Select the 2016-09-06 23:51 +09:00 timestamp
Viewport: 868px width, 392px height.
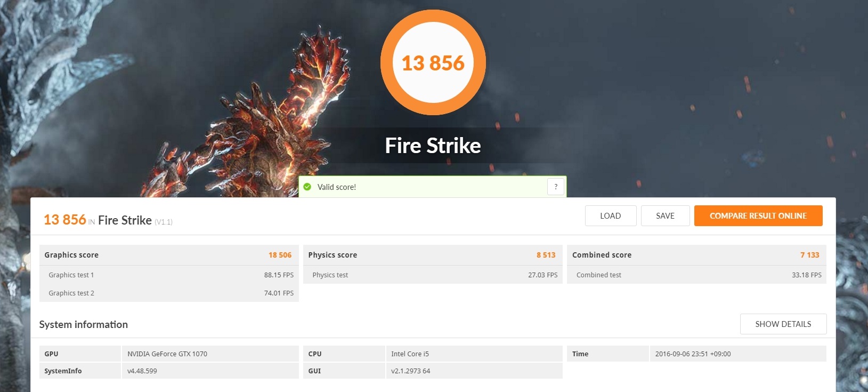click(693, 354)
